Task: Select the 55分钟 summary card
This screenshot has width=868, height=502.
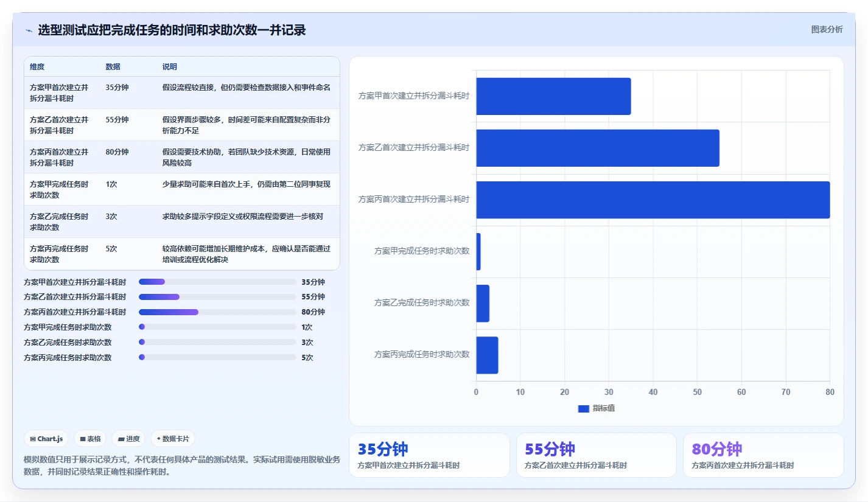Action: click(597, 455)
